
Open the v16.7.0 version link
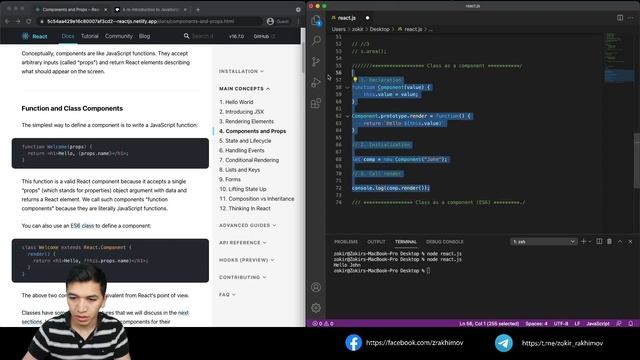[236, 36]
